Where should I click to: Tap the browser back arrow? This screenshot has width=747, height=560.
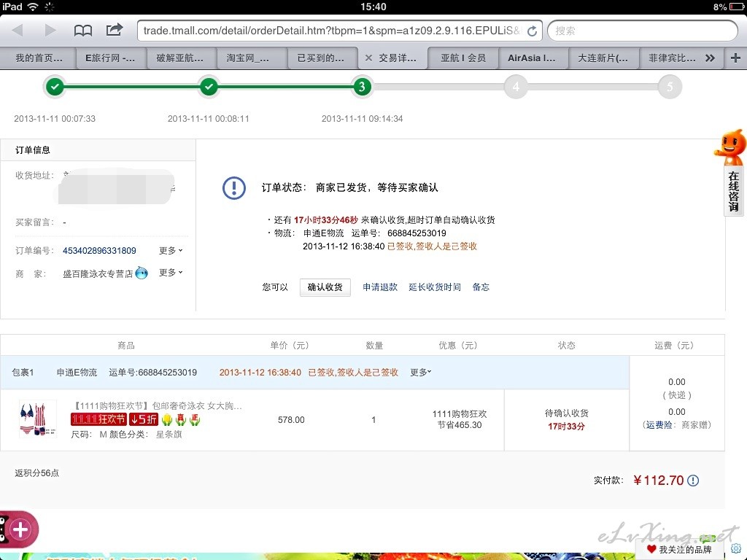click(18, 31)
